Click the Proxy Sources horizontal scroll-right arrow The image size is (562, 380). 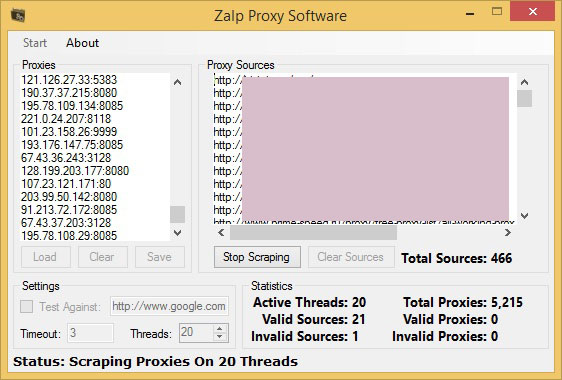coord(508,233)
